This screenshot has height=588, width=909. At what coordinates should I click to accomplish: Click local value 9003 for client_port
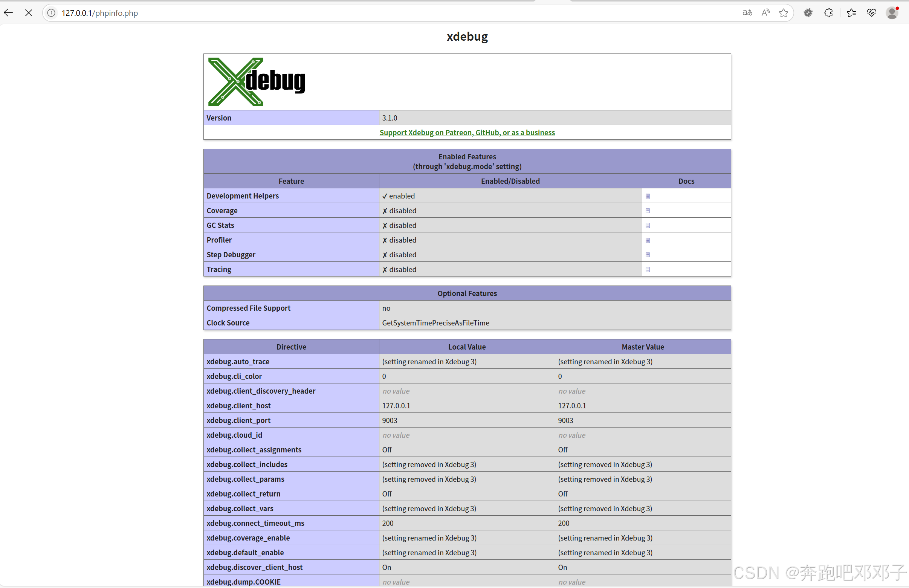(390, 420)
